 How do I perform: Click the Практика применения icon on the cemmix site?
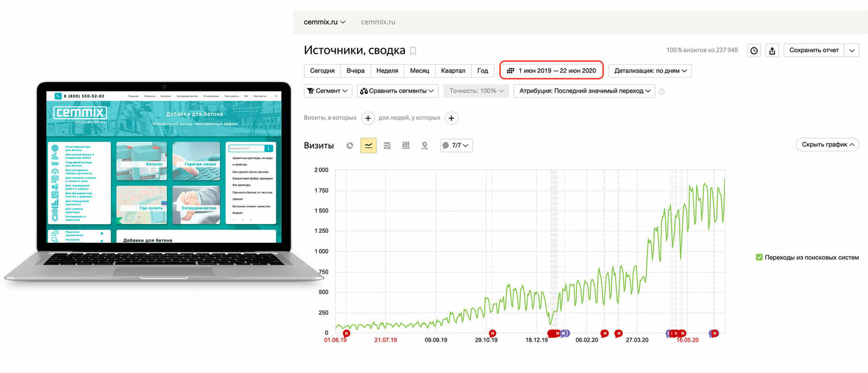click(55, 234)
